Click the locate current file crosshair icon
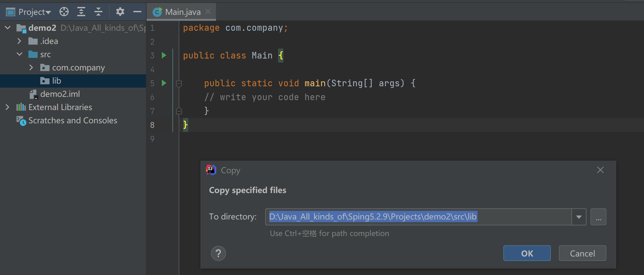Viewport: 644px width, 275px height. pyautogui.click(x=64, y=12)
